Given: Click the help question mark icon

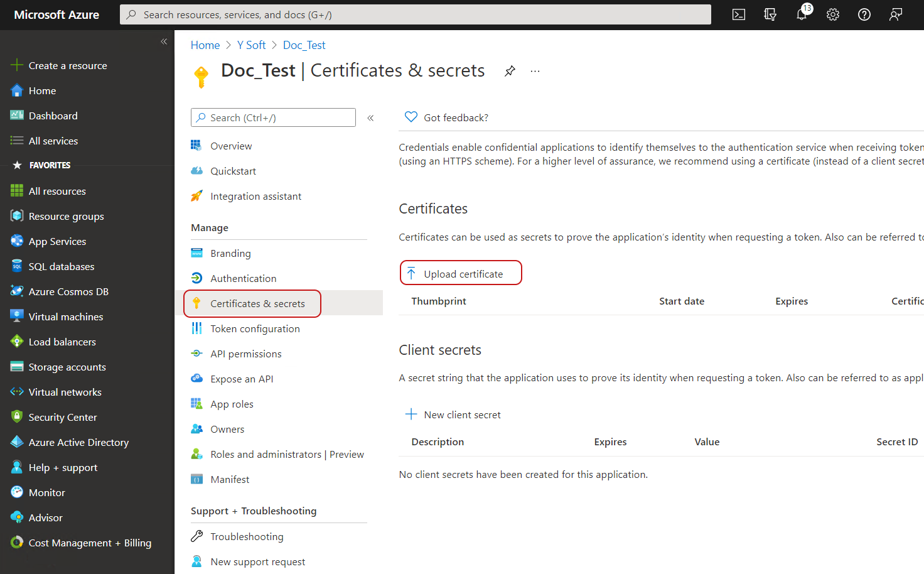Looking at the screenshot, I should click(x=864, y=14).
